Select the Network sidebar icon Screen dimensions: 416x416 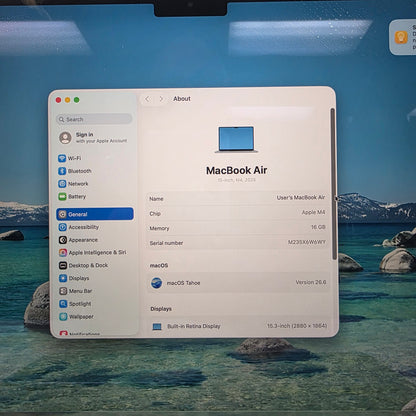point(62,184)
